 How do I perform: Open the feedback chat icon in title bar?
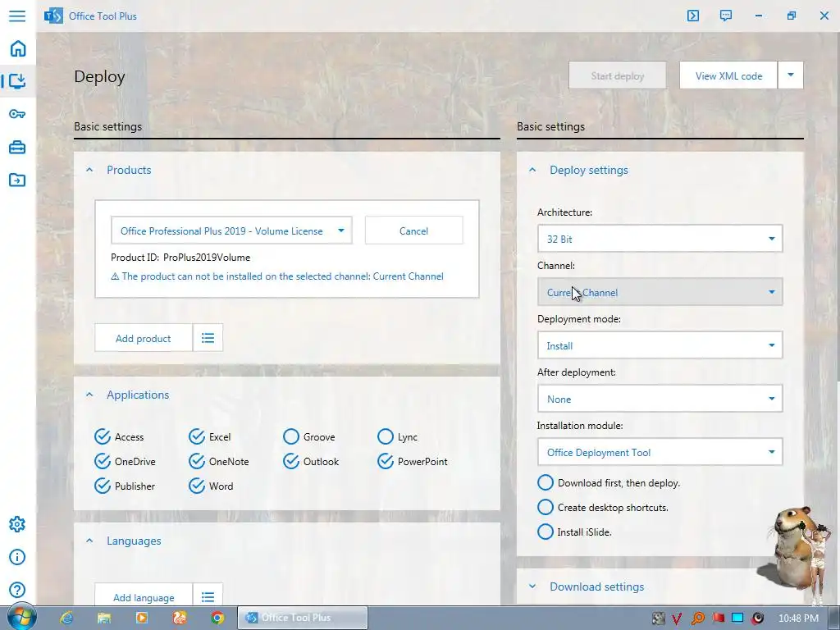pos(726,16)
